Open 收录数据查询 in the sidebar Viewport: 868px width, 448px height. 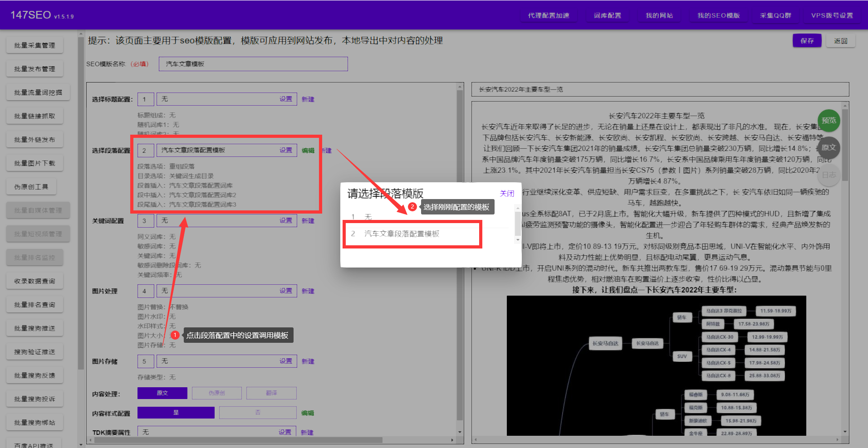click(x=34, y=281)
